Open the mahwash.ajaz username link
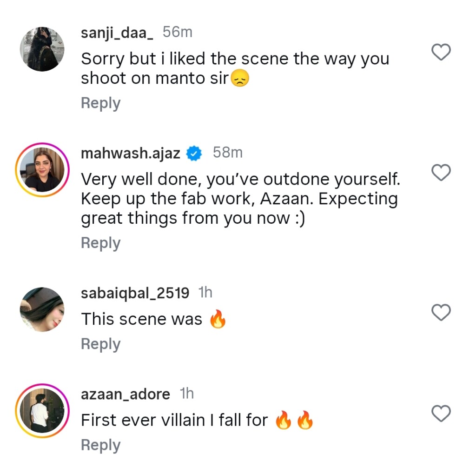This screenshot has height=455, width=476. point(130,153)
